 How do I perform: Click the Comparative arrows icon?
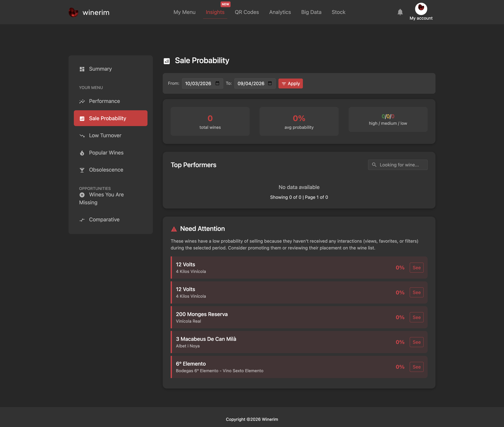[82, 220]
